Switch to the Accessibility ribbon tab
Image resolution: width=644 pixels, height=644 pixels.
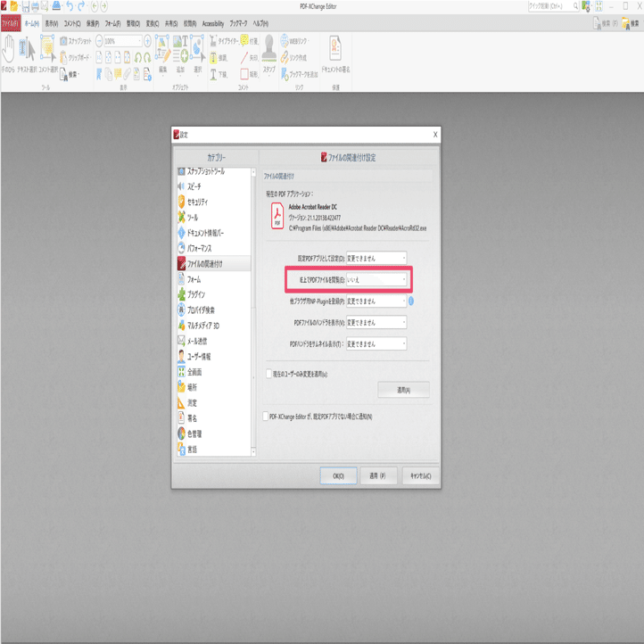pyautogui.click(x=213, y=24)
